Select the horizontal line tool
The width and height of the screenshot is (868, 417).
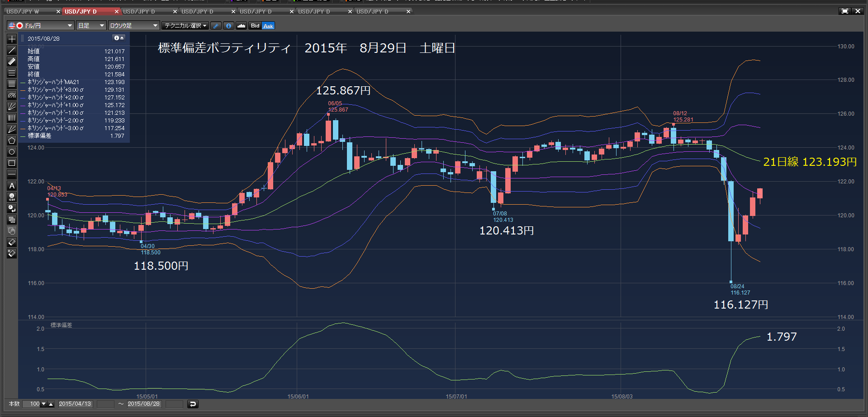[x=12, y=174]
